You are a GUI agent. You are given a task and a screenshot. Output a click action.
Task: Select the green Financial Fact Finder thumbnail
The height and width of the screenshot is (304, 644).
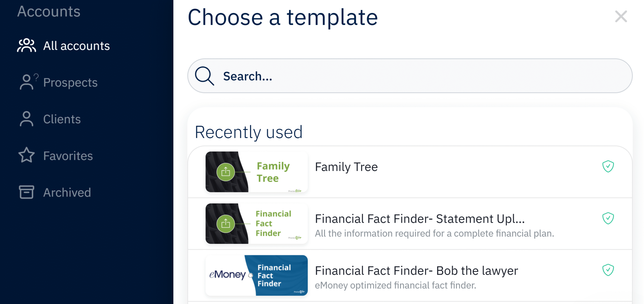(256, 224)
